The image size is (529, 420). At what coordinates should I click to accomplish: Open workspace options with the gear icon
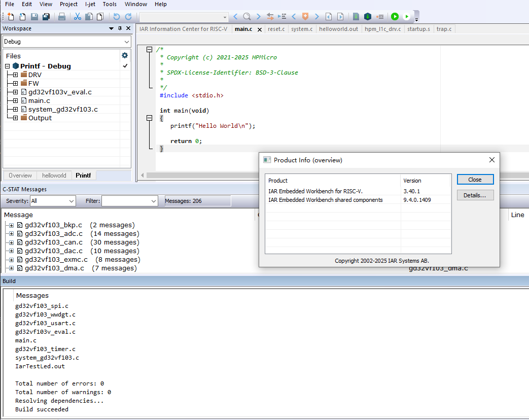[x=125, y=55]
